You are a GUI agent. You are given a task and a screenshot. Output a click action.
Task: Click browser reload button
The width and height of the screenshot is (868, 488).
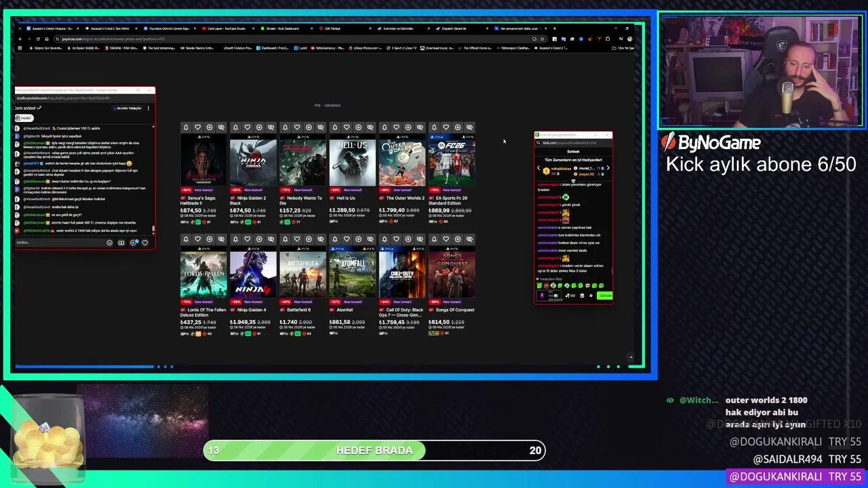click(38, 39)
